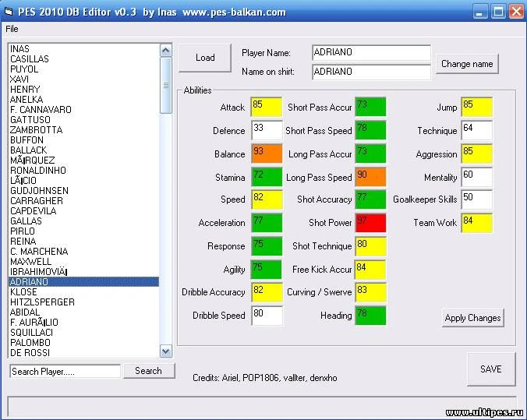Click the Team Work value field
The width and height of the screenshot is (527, 420).
coord(477,223)
